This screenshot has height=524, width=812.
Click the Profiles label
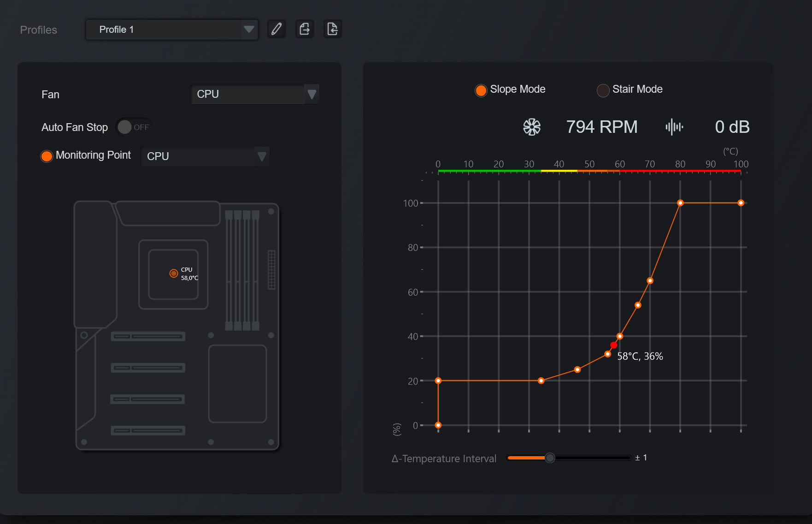tap(39, 30)
